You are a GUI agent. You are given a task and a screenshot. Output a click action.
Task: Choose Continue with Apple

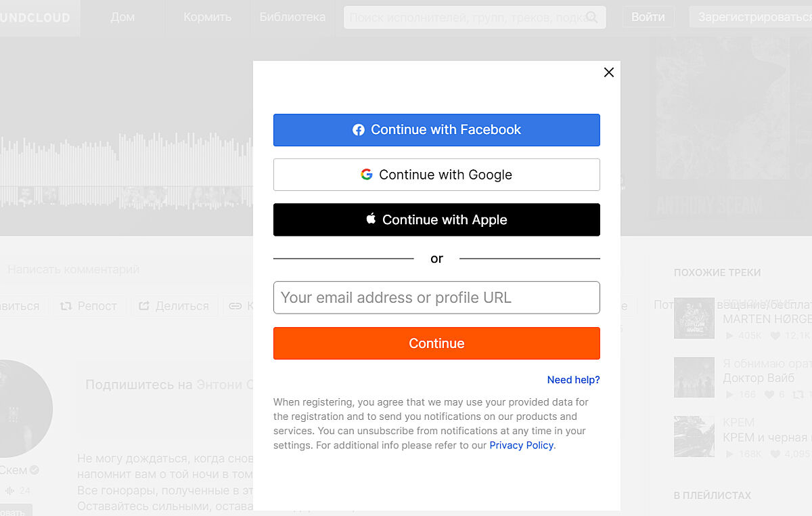pos(436,219)
